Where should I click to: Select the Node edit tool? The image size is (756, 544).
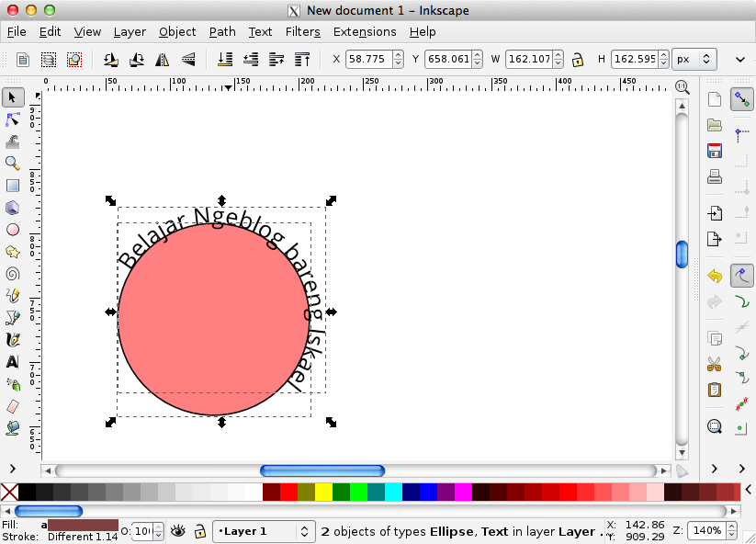point(13,119)
